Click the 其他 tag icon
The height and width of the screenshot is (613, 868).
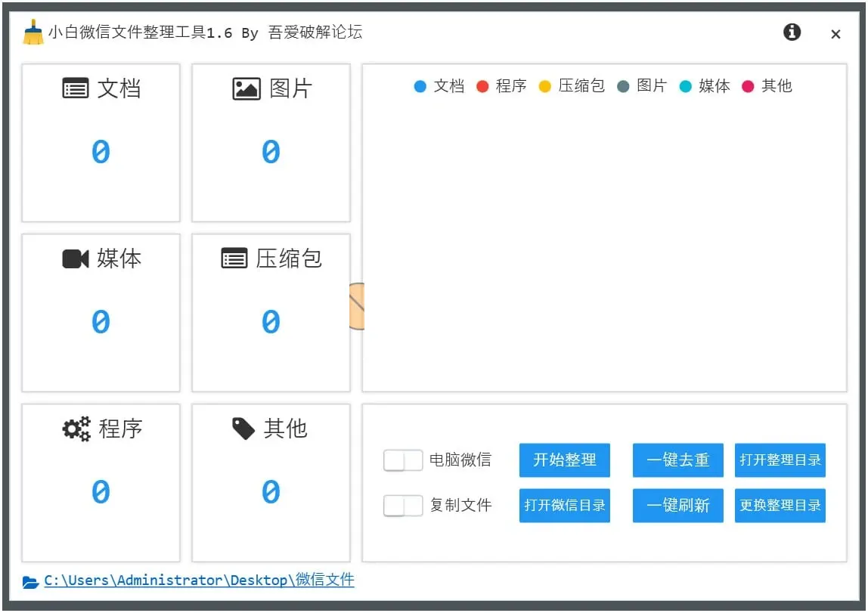pyautogui.click(x=243, y=429)
